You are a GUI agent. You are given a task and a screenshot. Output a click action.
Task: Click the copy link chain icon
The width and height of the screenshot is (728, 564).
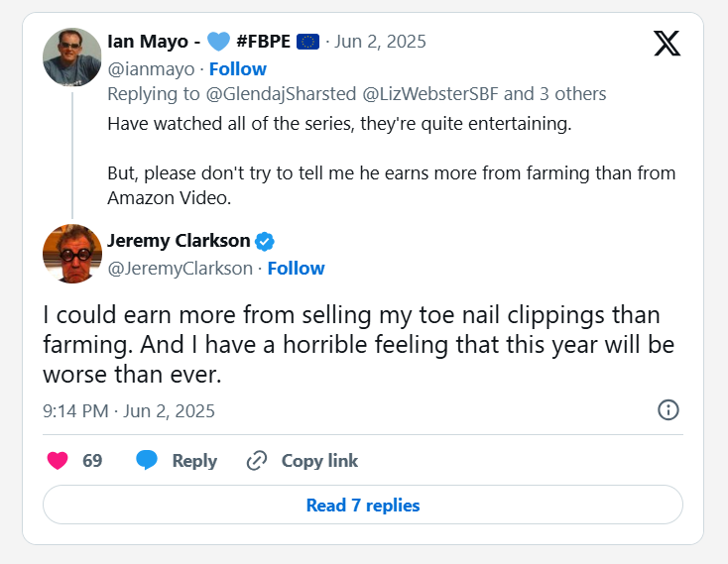point(257,461)
